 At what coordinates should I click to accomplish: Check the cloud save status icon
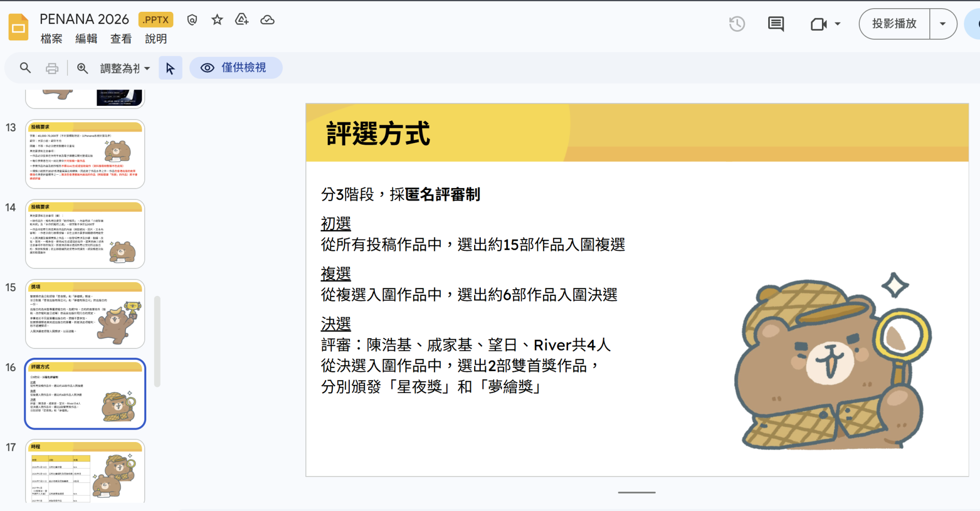point(267,20)
